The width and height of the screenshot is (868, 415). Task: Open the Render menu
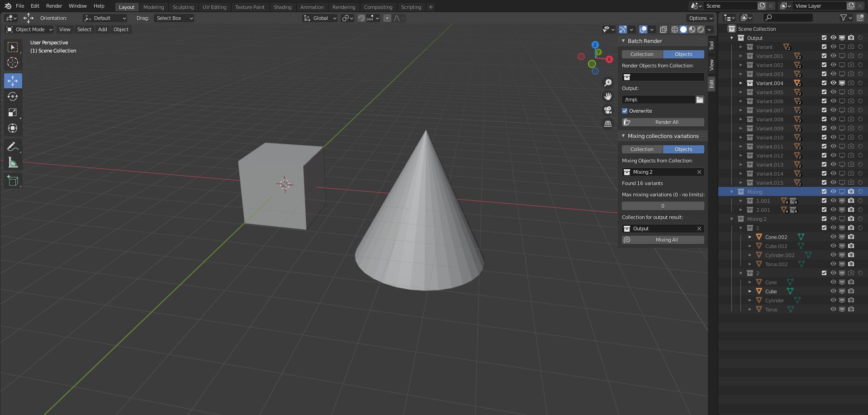click(x=54, y=6)
